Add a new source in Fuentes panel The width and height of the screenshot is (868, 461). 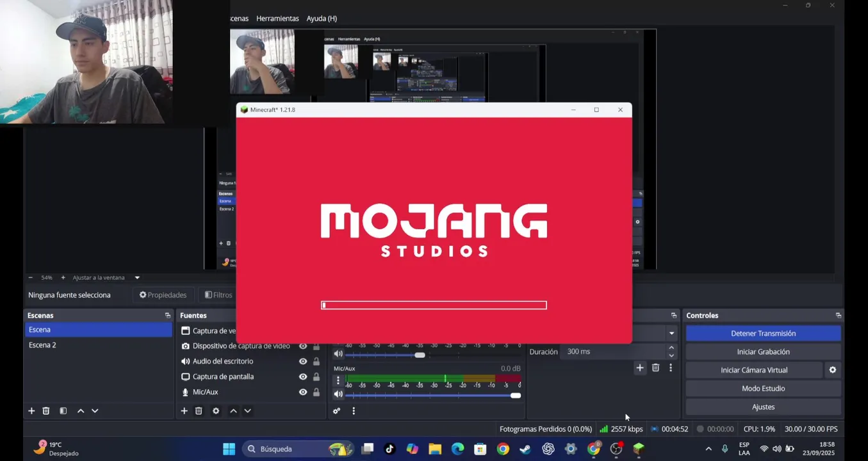click(184, 411)
